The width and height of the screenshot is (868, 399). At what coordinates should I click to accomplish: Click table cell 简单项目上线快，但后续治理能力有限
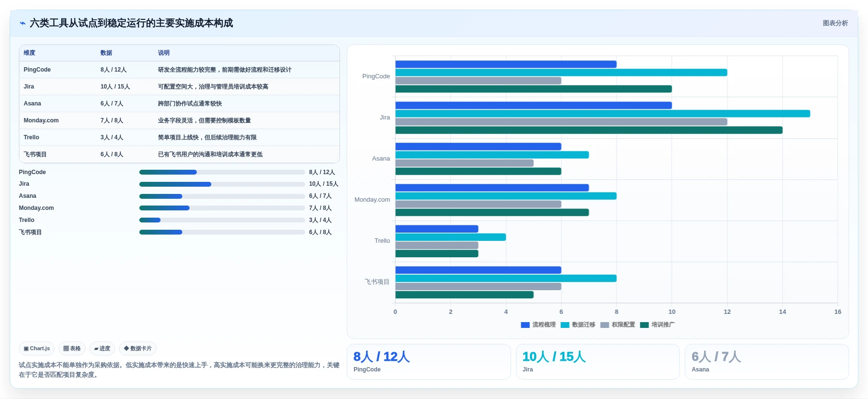point(207,137)
